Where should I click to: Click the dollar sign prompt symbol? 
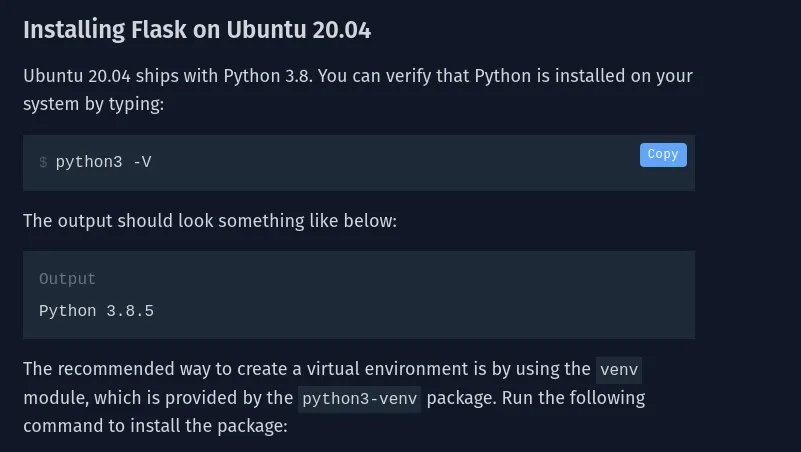43,162
